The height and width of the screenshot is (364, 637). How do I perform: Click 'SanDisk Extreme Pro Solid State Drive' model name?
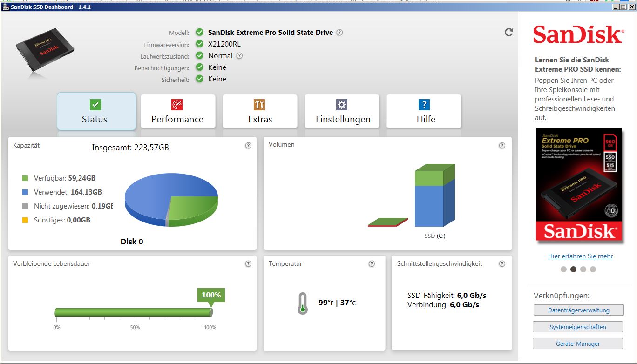click(271, 33)
